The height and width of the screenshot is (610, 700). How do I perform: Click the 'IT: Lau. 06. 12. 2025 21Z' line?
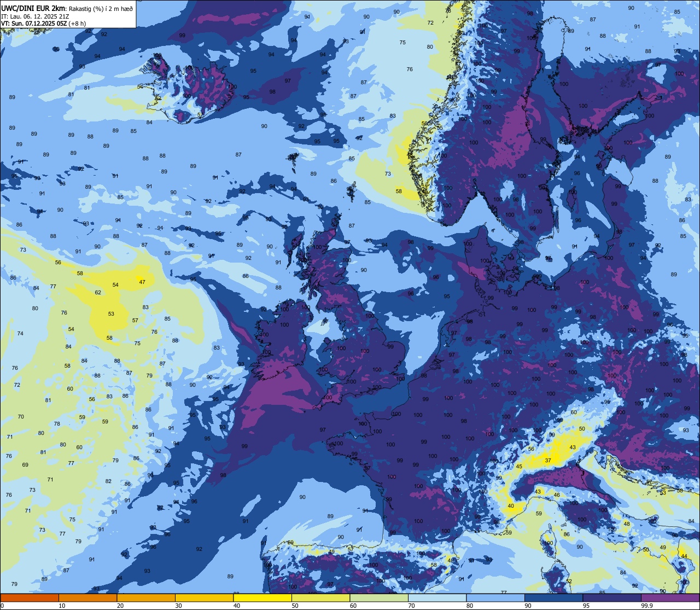pyautogui.click(x=35, y=16)
